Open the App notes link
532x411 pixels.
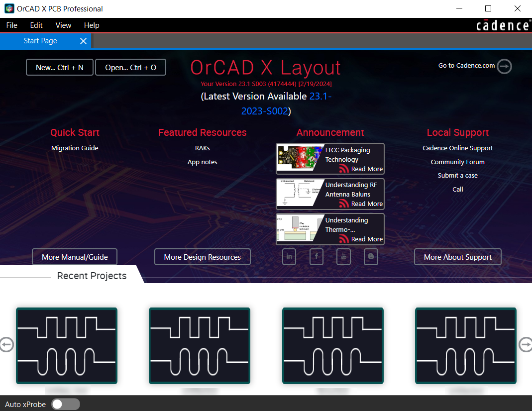click(203, 162)
